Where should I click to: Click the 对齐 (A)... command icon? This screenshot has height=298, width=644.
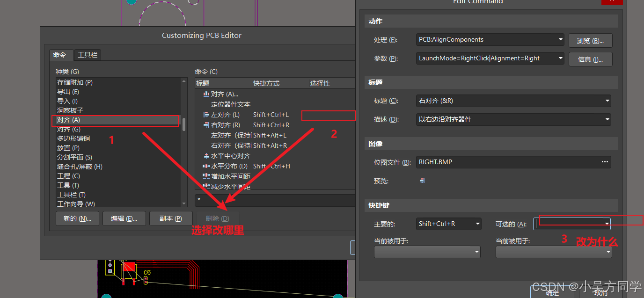coord(206,94)
